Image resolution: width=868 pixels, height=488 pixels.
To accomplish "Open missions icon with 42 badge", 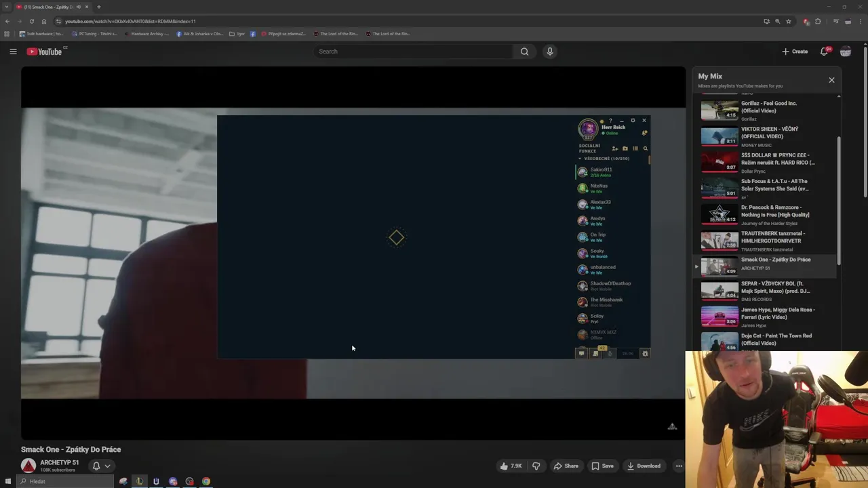I will [595, 352].
